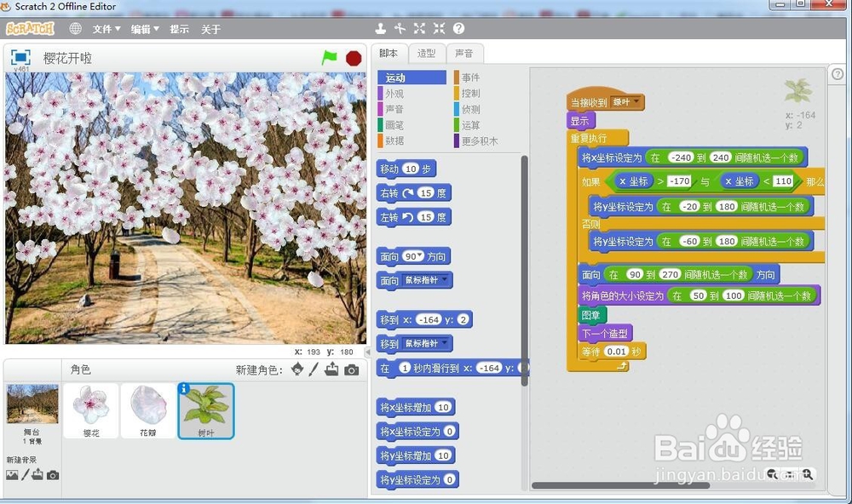Click the 图章 stamp block in script
852x504 pixels.
(593, 315)
